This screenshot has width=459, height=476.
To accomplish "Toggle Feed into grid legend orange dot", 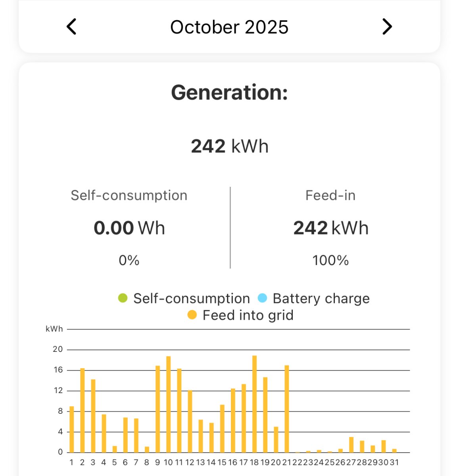I will pos(192,315).
